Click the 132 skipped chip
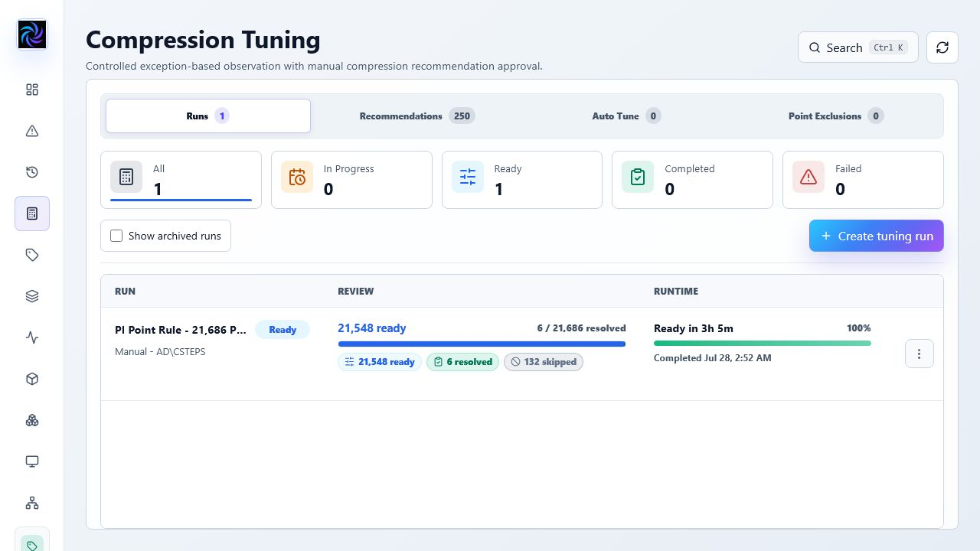 point(544,362)
